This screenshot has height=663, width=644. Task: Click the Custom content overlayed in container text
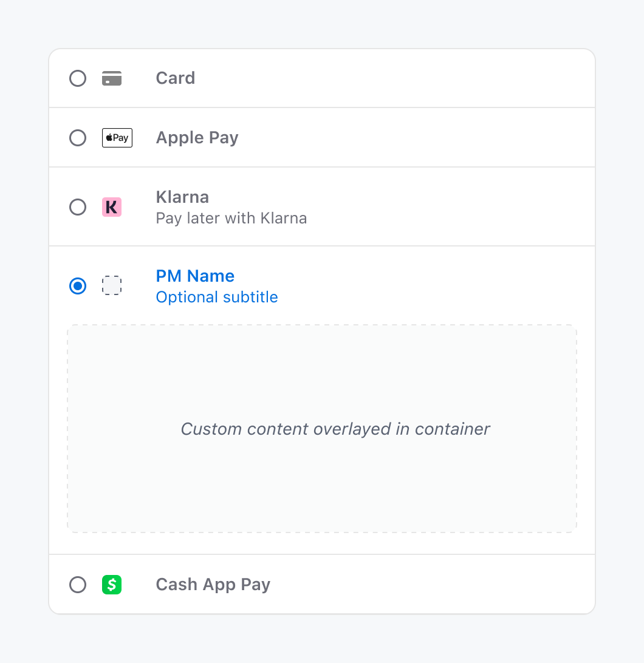tap(335, 429)
